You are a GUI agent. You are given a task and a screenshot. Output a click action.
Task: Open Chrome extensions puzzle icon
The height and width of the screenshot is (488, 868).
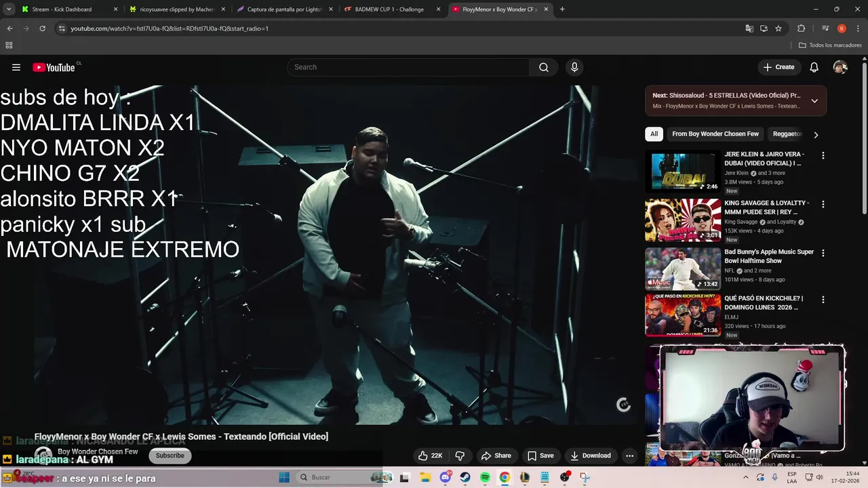[x=801, y=28]
